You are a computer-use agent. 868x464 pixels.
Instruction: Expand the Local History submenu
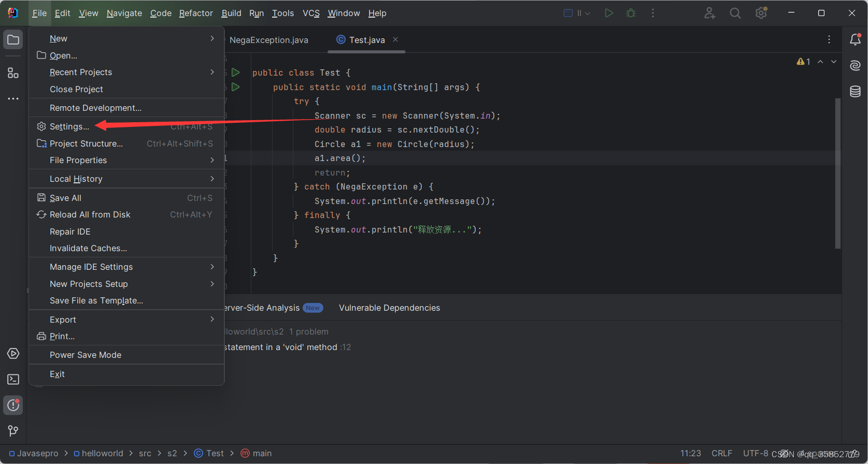[126, 179]
